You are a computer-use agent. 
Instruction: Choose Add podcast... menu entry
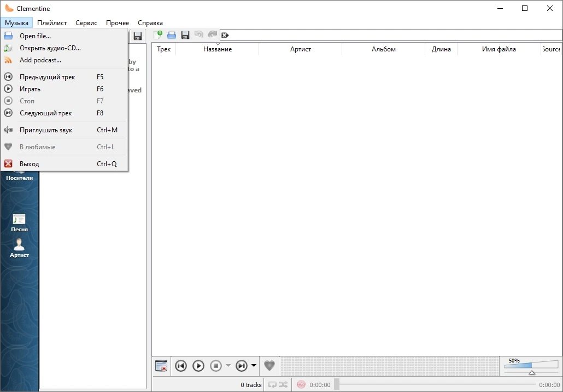(64, 60)
